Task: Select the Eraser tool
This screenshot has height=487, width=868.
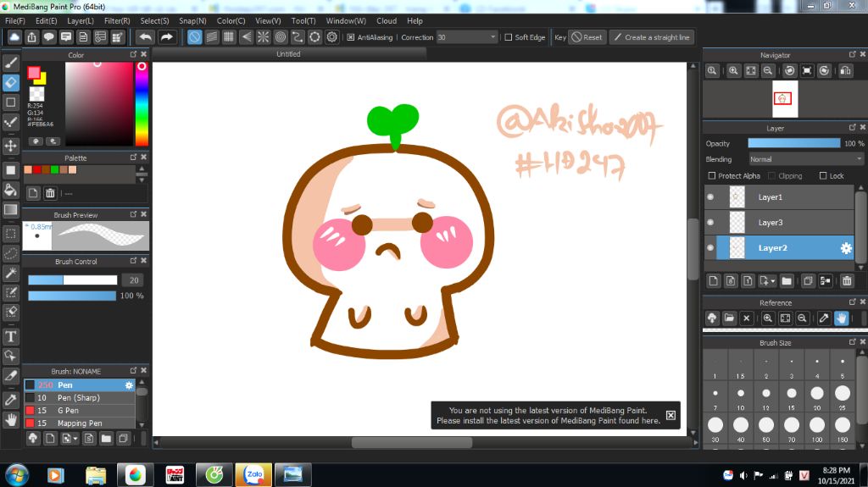Action: [x=10, y=82]
